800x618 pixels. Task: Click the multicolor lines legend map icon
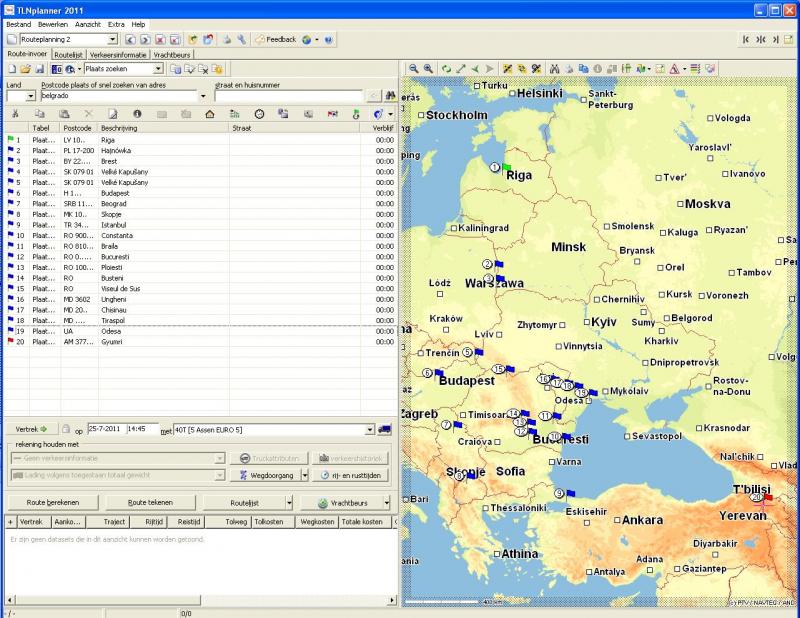[x=695, y=69]
